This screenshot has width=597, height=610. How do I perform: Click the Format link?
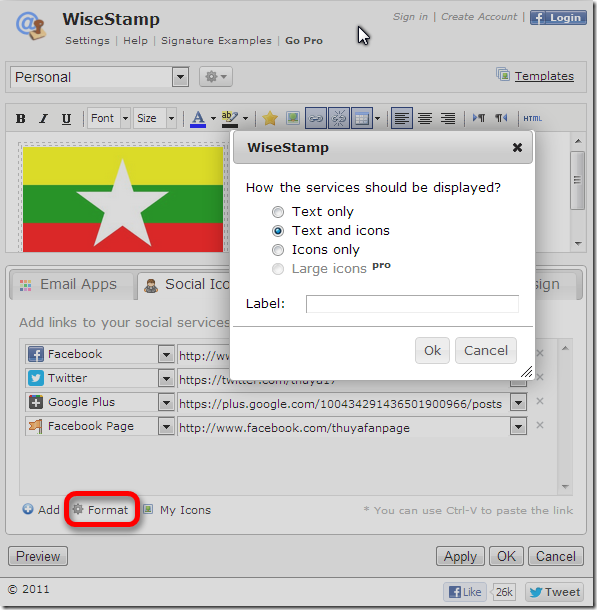(x=101, y=510)
